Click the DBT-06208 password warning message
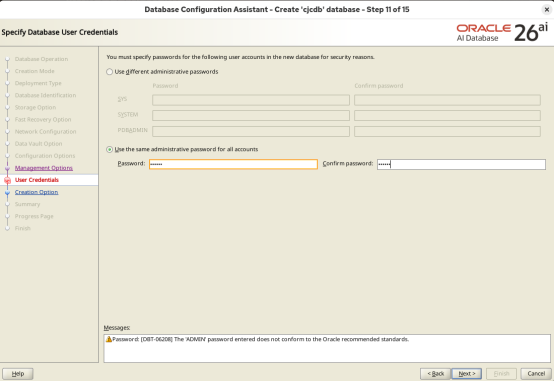This screenshot has height=381, width=554. pos(260,339)
